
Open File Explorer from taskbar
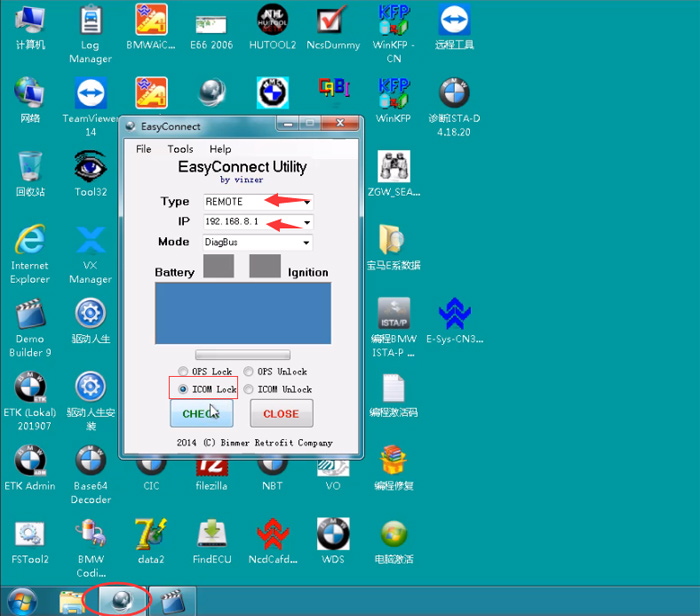[x=72, y=602]
